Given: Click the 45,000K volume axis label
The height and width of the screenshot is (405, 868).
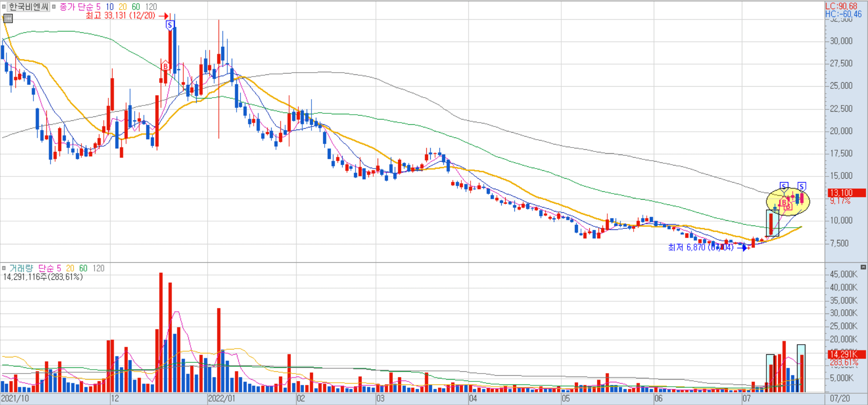Looking at the screenshot, I should coord(843,274).
